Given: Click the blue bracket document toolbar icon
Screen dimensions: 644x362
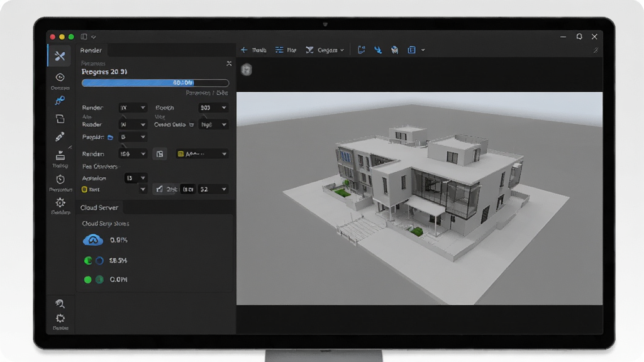Looking at the screenshot, I should click(x=362, y=50).
